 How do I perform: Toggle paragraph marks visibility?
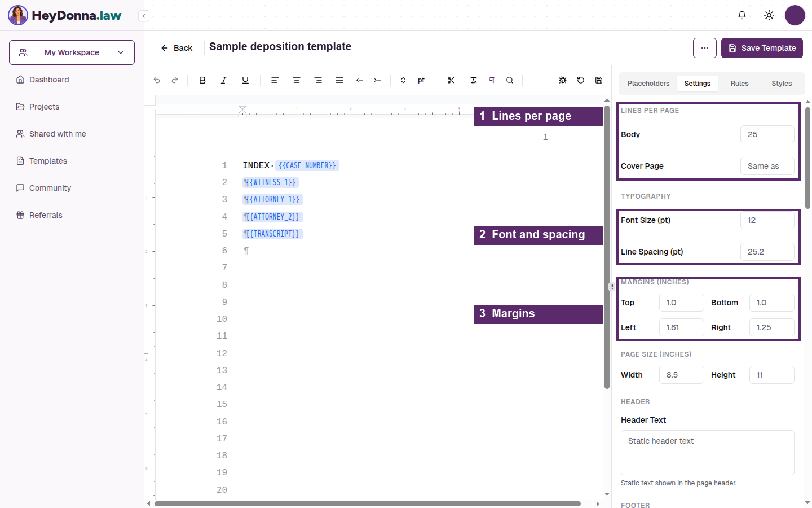pos(492,80)
